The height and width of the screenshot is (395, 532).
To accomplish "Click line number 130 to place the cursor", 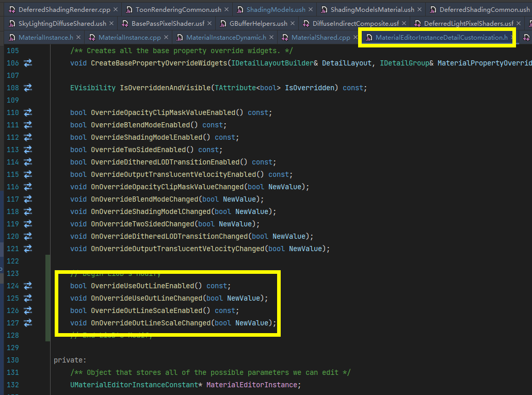I will pos(12,360).
